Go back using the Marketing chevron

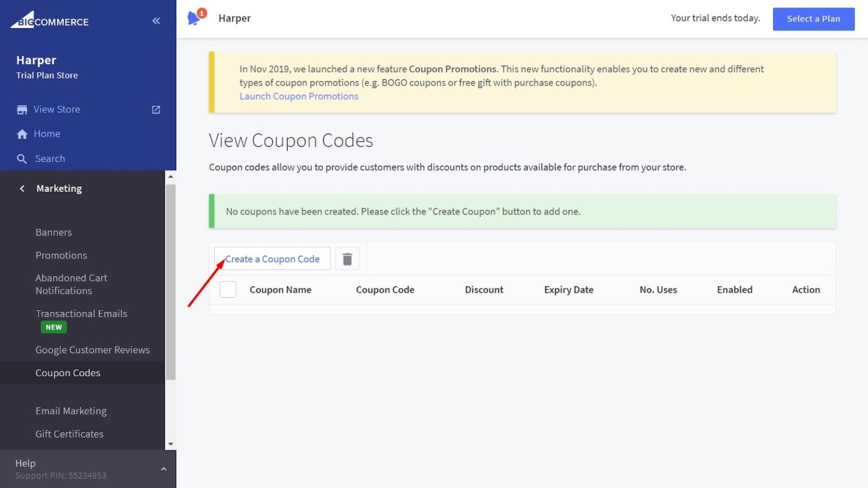click(x=21, y=188)
